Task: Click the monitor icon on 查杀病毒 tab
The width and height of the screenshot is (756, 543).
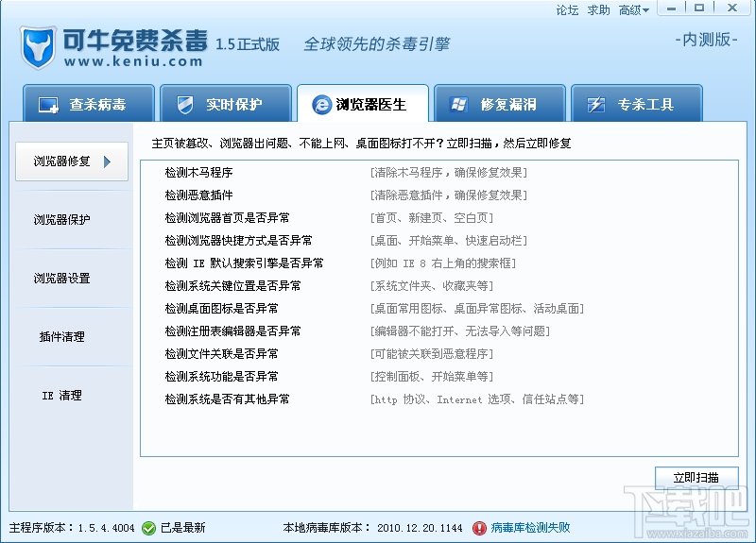Action: [49, 105]
